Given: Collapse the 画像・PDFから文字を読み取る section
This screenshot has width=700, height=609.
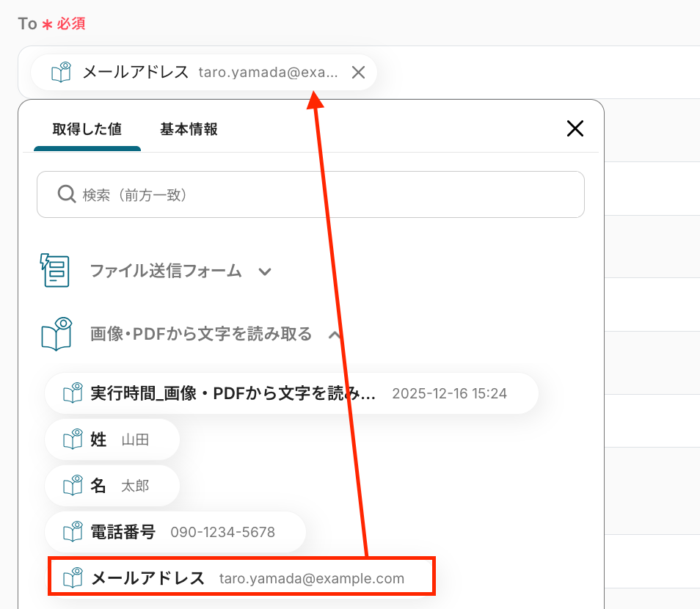Looking at the screenshot, I should point(335,335).
